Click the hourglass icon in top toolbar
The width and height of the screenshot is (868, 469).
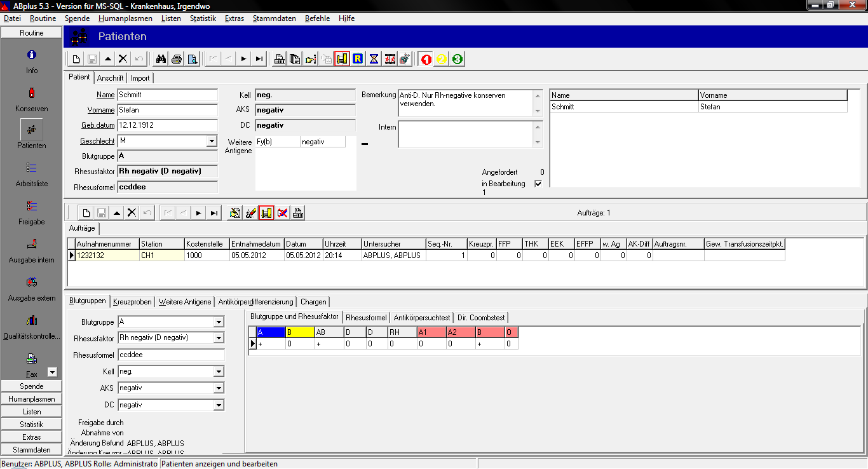click(374, 59)
